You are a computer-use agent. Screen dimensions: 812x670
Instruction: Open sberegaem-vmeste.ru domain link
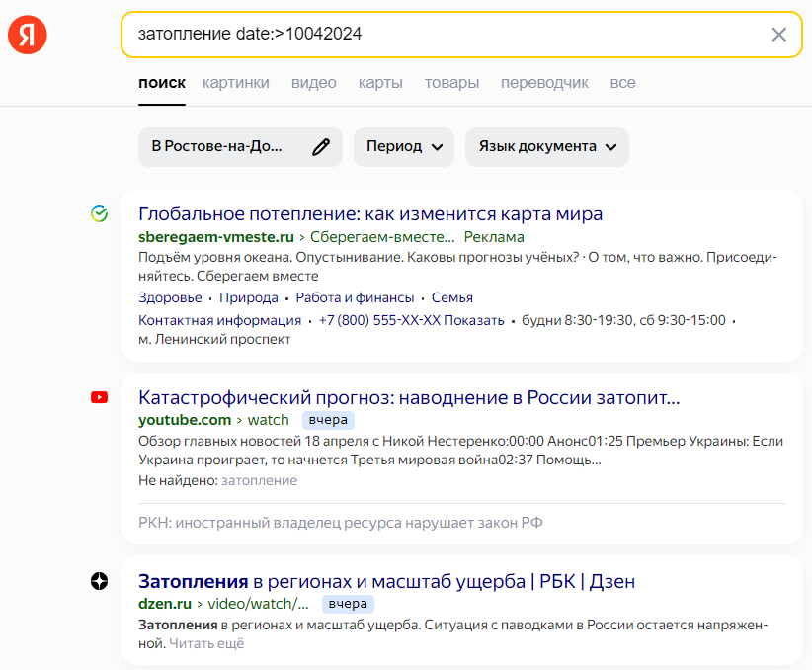pos(216,237)
